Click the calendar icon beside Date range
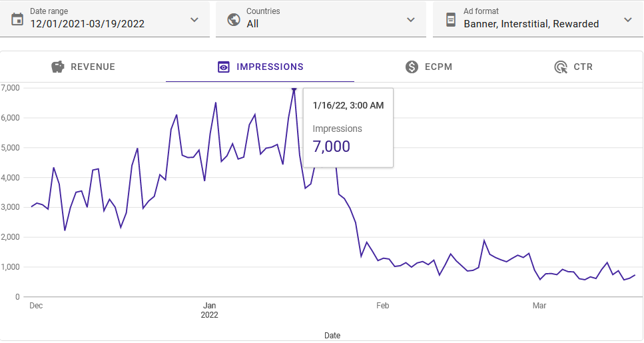The height and width of the screenshot is (343, 644). coord(17,19)
